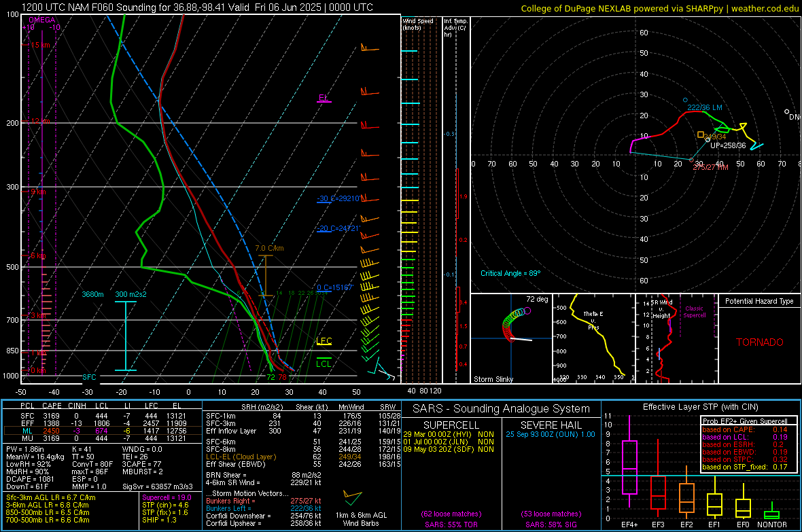Click the Classic Supercell label
The width and height of the screenshot is (802, 532).
point(694,312)
